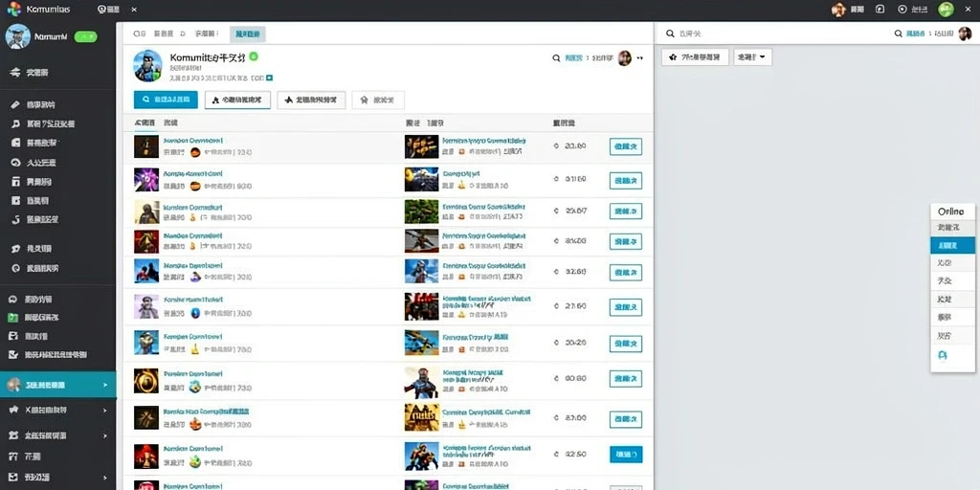Select the blue highlighted entry in the Online list
This screenshot has height=490, width=980.
[x=952, y=245]
